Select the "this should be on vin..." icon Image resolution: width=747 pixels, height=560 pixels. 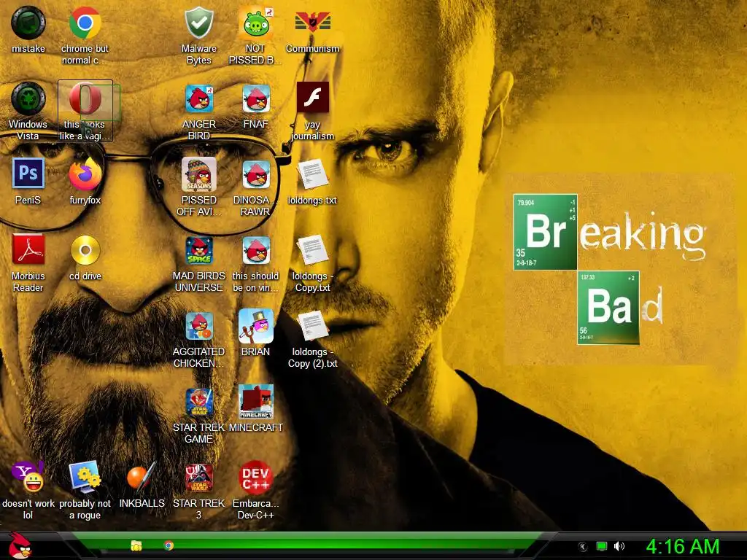[256, 250]
